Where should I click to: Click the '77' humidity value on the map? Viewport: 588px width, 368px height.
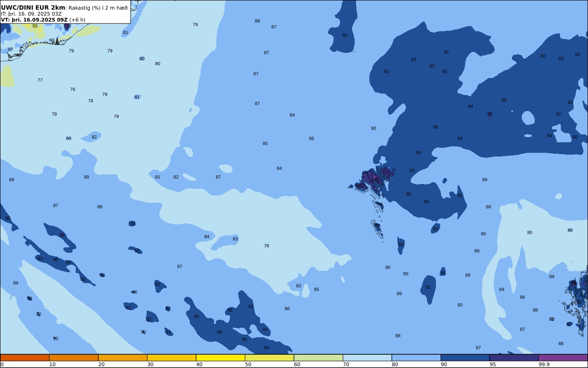tap(40, 80)
